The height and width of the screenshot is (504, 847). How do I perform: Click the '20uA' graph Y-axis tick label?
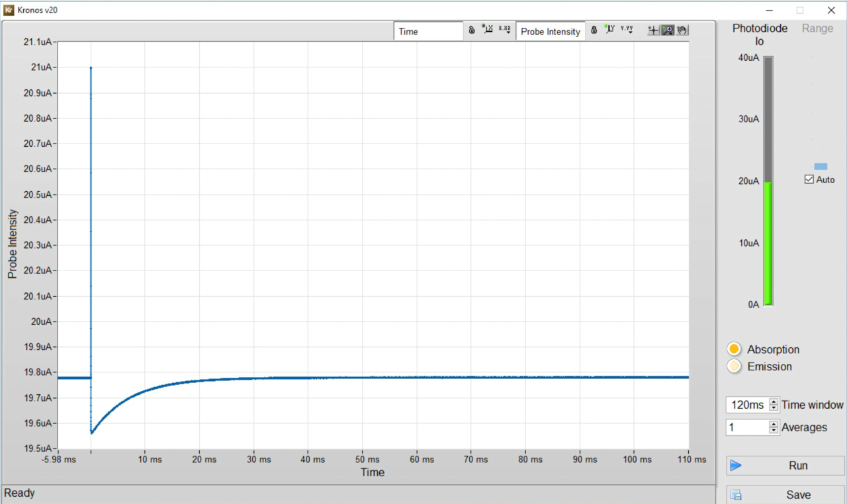(40, 321)
